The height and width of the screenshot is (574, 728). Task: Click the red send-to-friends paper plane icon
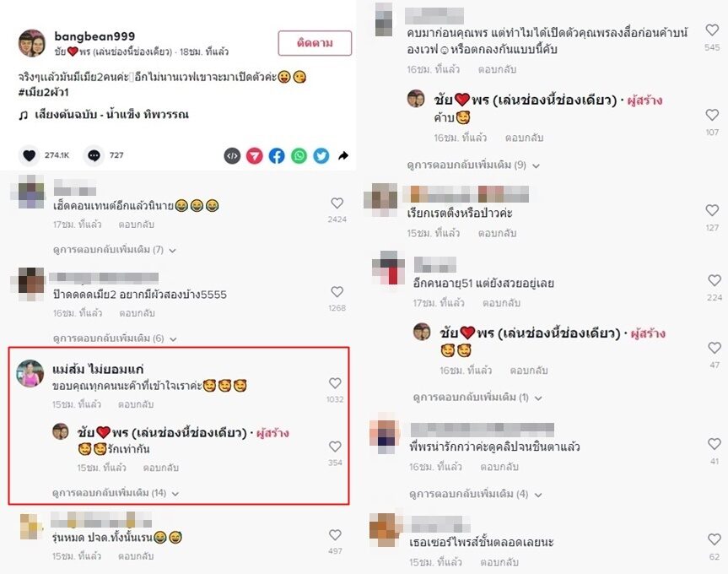[x=255, y=156]
